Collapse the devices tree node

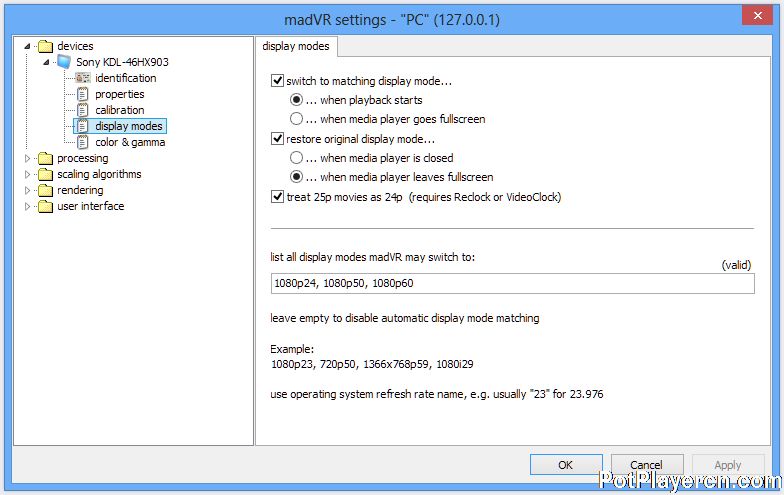click(x=28, y=46)
